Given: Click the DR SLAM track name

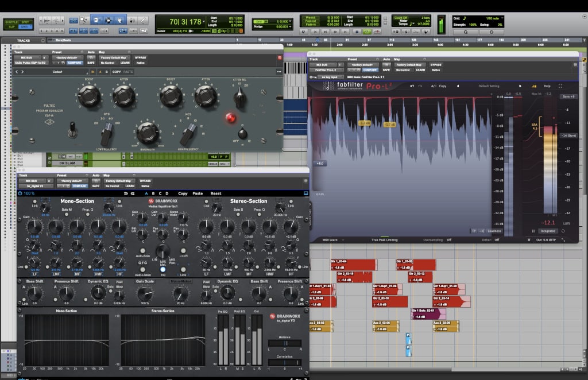Looking at the screenshot, I should (67, 163).
